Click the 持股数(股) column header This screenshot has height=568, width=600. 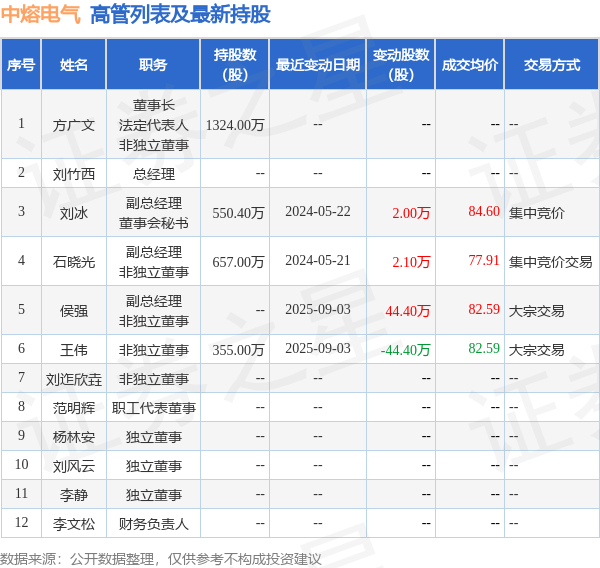(x=235, y=65)
